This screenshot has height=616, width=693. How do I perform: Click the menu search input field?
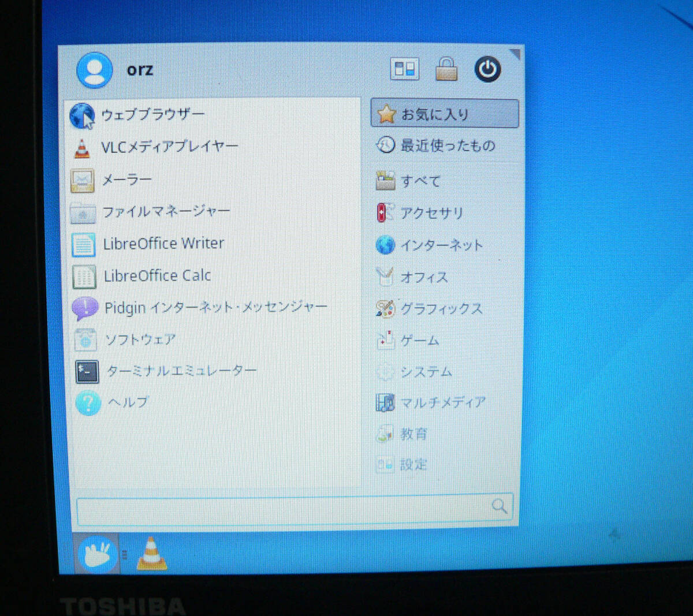[x=283, y=510]
